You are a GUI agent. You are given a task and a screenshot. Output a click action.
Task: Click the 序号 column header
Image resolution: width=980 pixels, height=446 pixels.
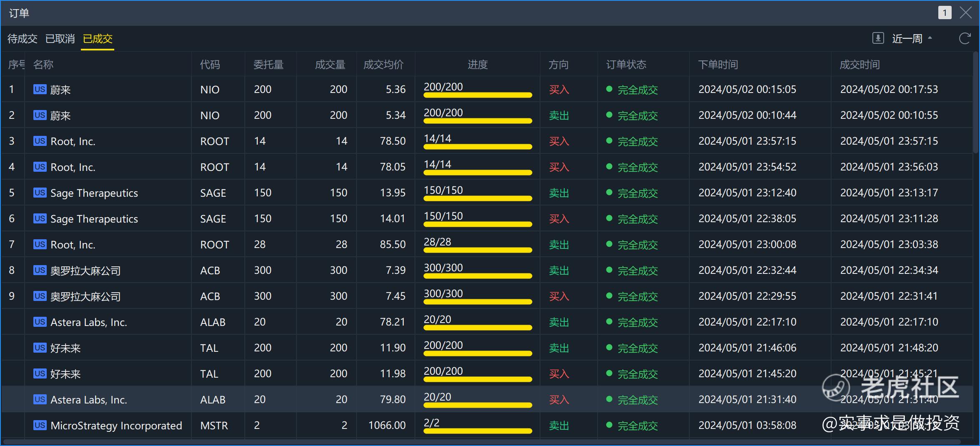point(16,65)
